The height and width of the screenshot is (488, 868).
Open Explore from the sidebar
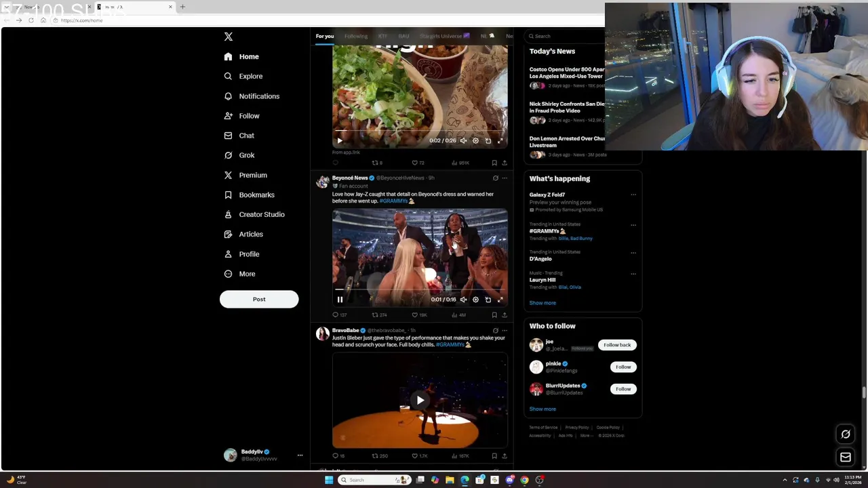(243, 76)
